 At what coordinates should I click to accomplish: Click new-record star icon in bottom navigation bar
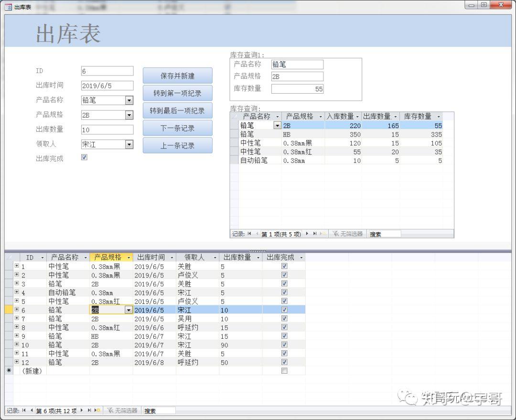click(x=97, y=410)
